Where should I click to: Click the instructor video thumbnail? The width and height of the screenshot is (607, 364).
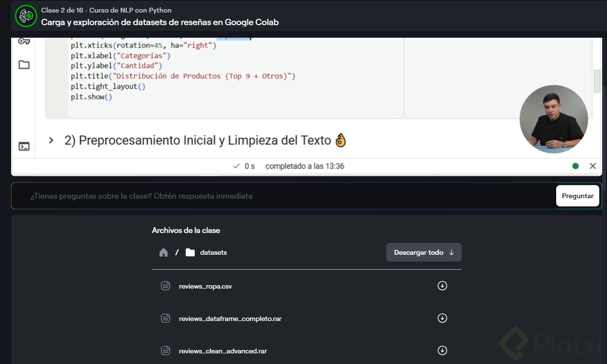(553, 119)
